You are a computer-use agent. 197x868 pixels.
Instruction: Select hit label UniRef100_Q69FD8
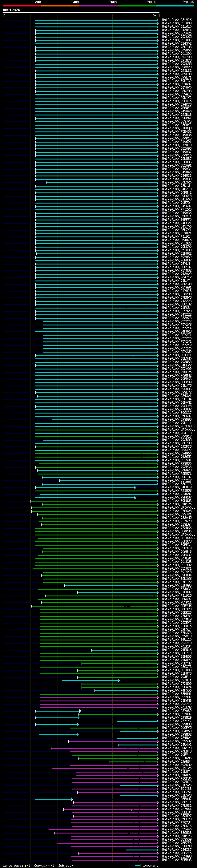[x=177, y=74]
